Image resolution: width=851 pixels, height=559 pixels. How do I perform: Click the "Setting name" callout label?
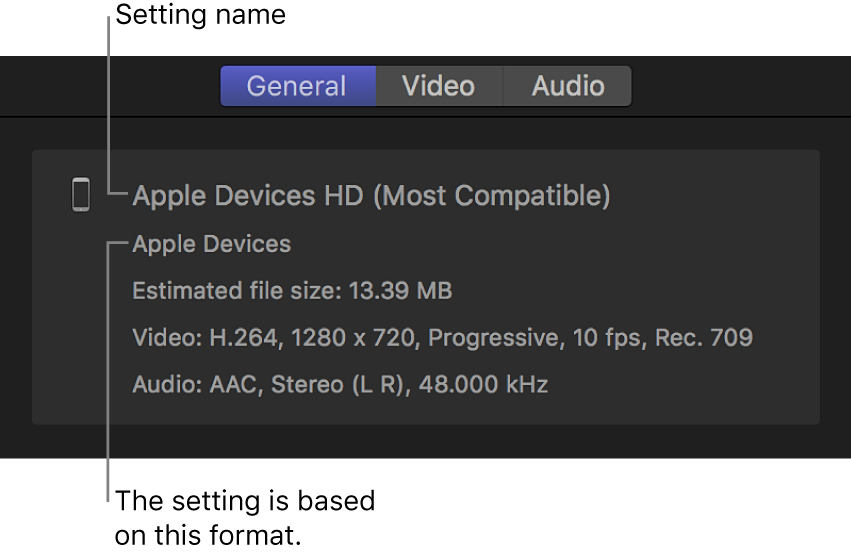(x=200, y=15)
